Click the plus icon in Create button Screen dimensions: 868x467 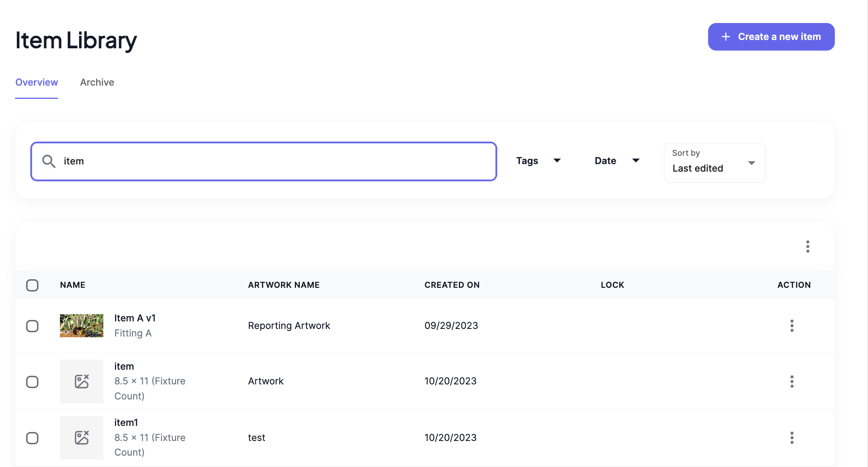(725, 37)
